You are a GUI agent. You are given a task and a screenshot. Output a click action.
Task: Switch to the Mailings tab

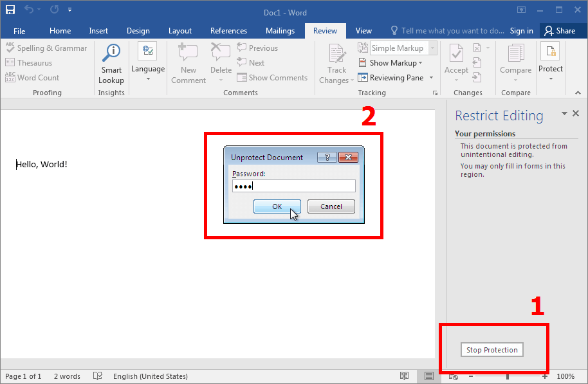[x=280, y=31]
